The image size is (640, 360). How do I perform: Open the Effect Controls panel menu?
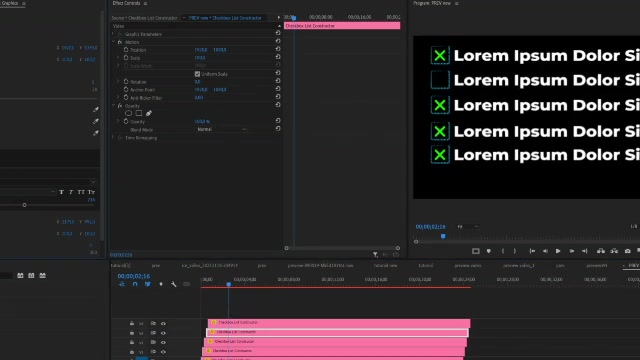click(x=145, y=3)
